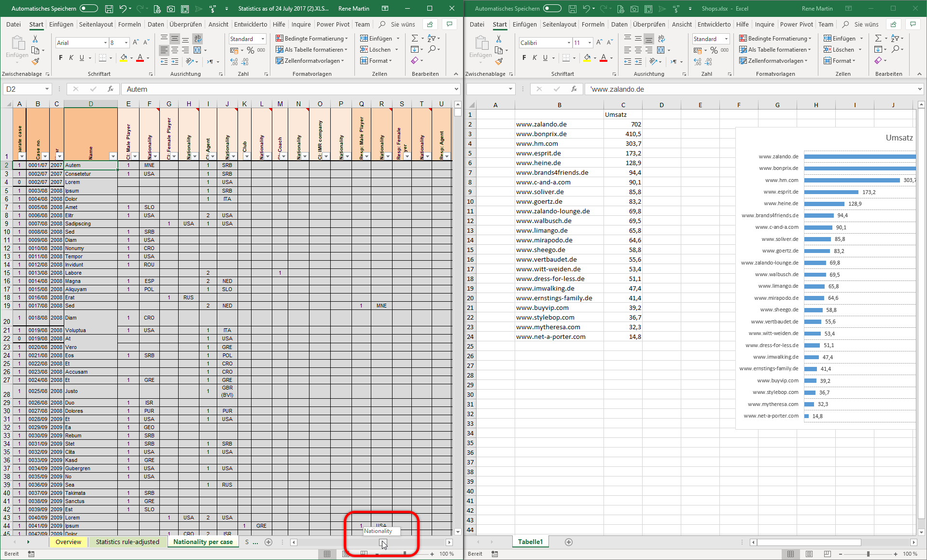Open the Arial font name dropdown
The image size is (927, 560).
105,42
